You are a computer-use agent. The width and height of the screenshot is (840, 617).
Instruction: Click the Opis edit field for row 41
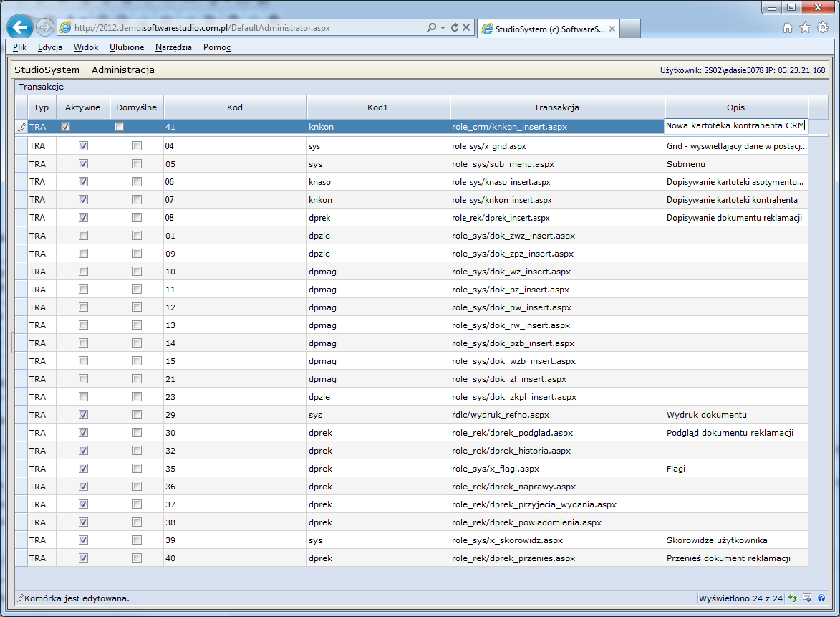[x=735, y=127]
